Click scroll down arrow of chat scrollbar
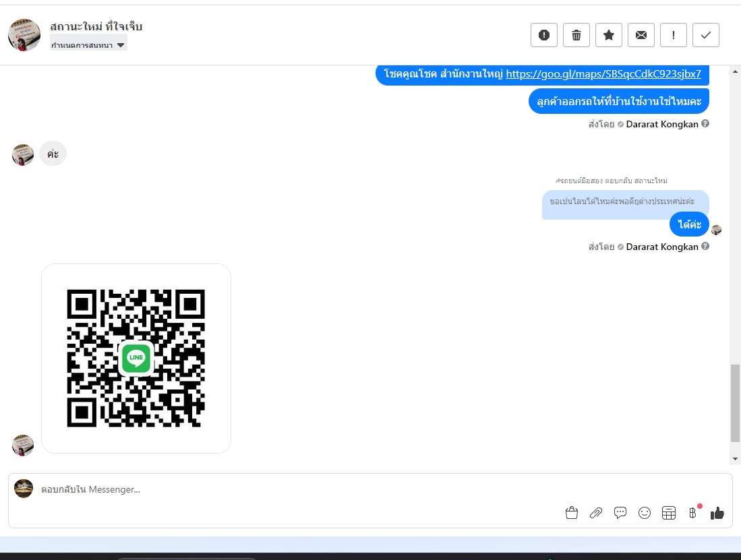741x560 pixels. click(735, 458)
